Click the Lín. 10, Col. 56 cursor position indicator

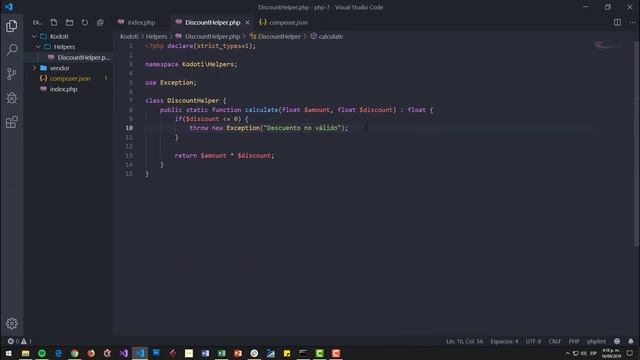pyautogui.click(x=464, y=341)
